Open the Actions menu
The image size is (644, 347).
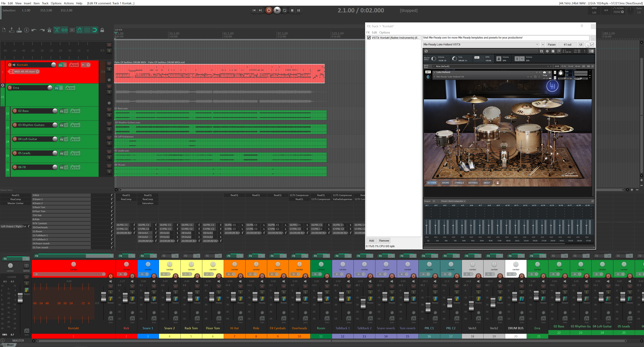point(68,3)
